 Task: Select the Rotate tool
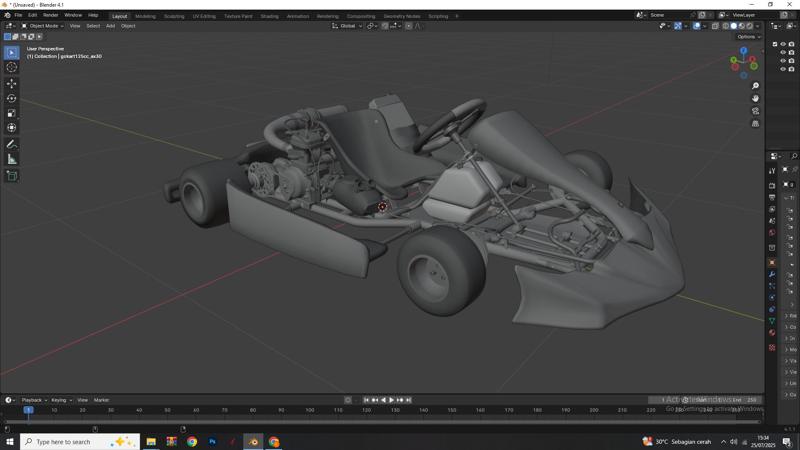point(12,98)
